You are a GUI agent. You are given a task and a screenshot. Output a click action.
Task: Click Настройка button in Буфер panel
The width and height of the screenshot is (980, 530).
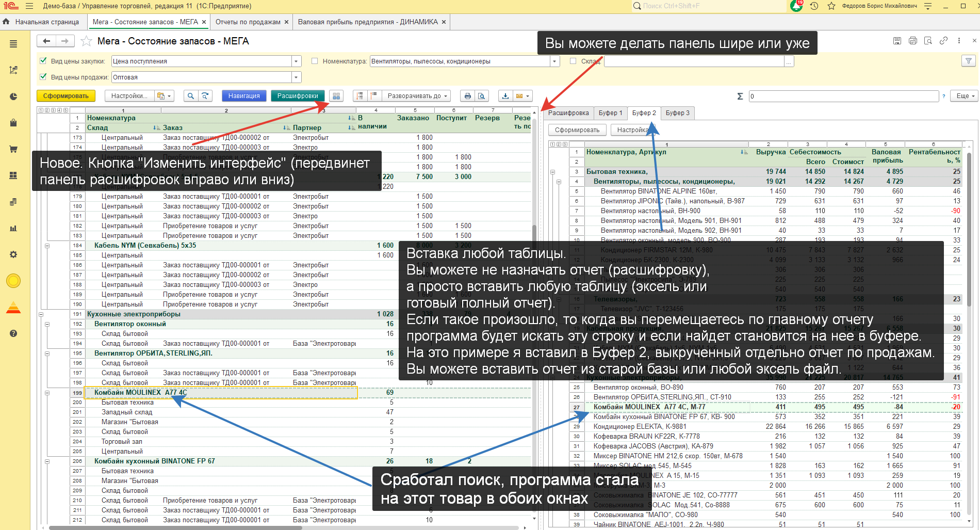pos(633,130)
